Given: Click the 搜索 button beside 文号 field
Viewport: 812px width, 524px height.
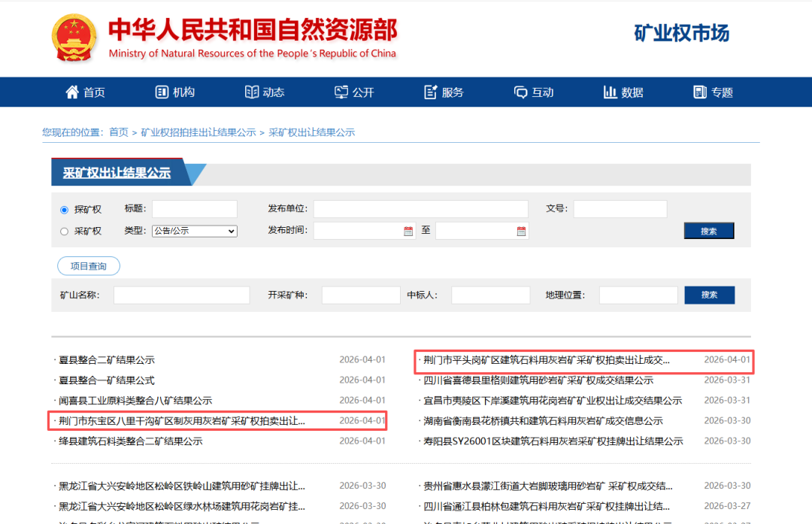Looking at the screenshot, I should [708, 231].
